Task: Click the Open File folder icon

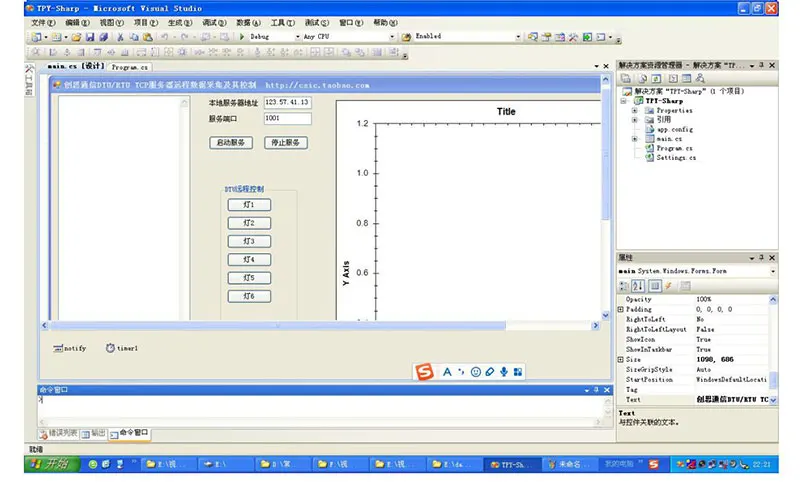Action: pos(76,37)
